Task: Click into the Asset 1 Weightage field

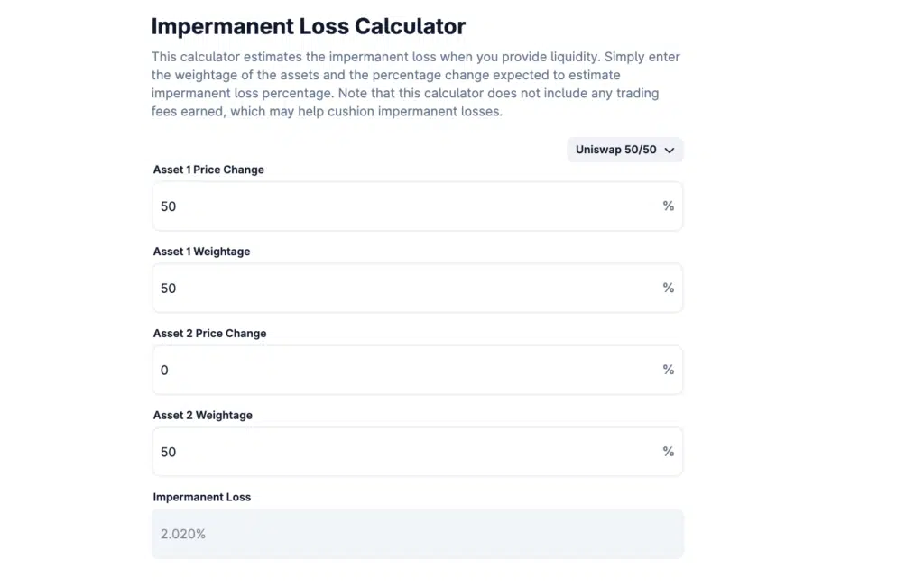Action: pyautogui.click(x=406, y=289)
